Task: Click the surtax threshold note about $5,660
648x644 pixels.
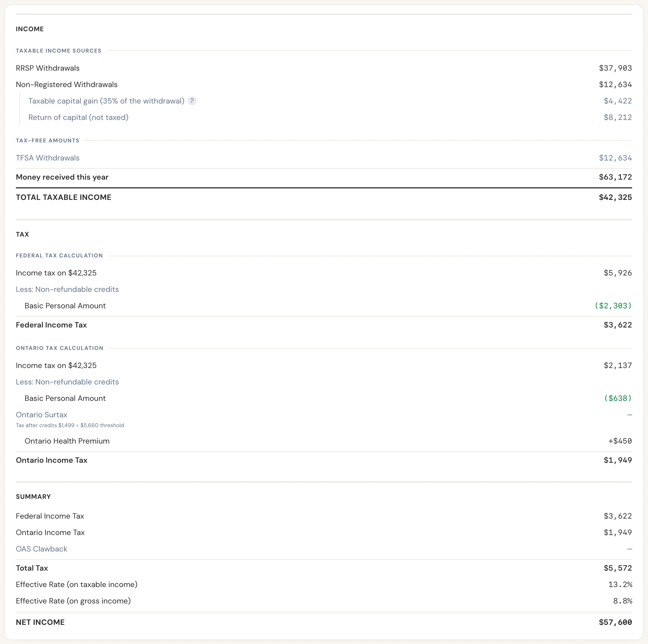Action: click(x=70, y=426)
